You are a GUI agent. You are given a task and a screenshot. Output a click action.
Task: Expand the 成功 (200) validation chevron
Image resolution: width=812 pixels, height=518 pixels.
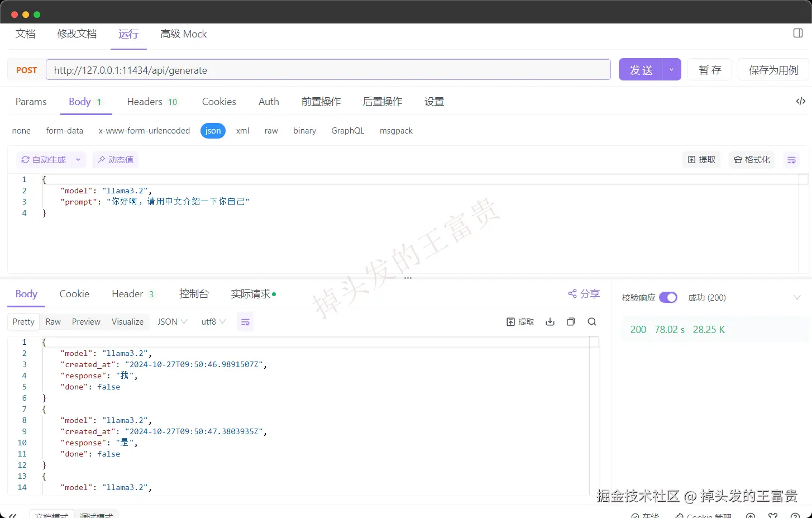[x=797, y=298]
